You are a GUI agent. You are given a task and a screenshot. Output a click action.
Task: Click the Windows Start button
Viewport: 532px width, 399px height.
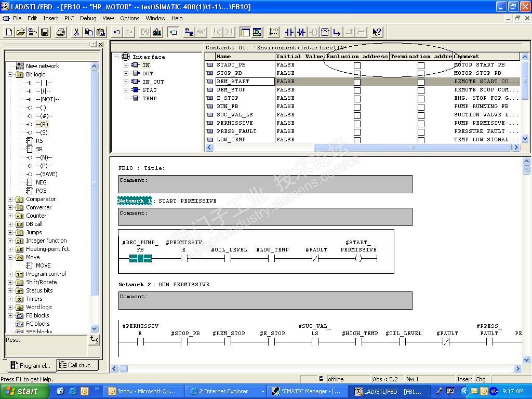click(24, 391)
